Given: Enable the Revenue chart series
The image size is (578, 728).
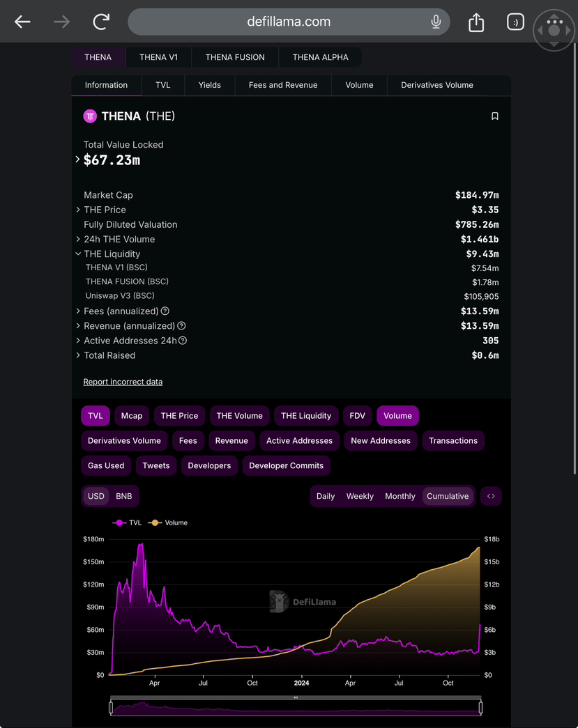Looking at the screenshot, I should pyautogui.click(x=232, y=441).
